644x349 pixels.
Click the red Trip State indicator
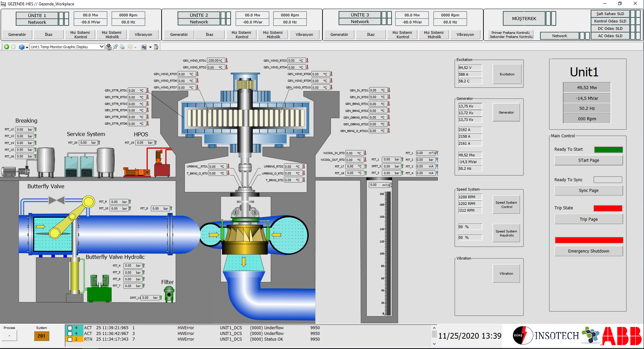point(607,208)
